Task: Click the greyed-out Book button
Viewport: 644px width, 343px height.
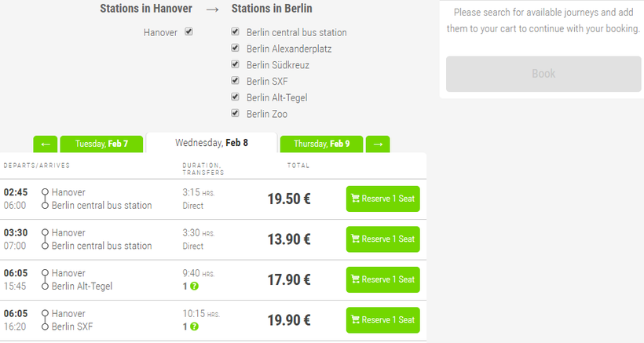Action: coord(543,74)
